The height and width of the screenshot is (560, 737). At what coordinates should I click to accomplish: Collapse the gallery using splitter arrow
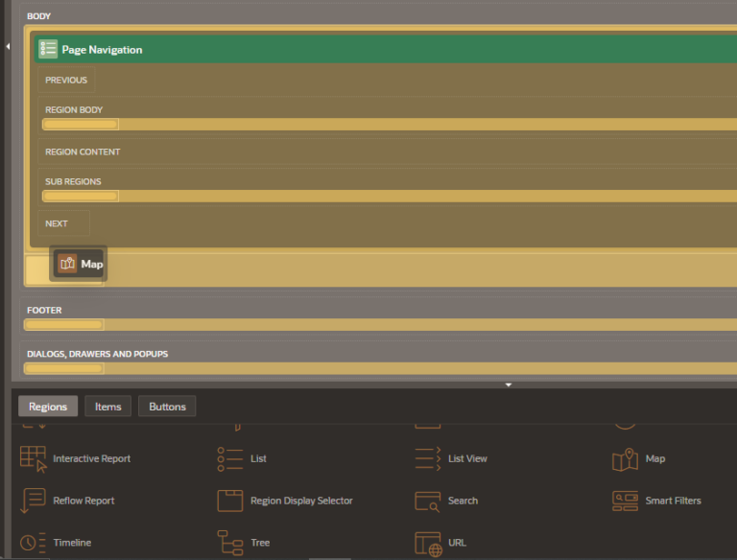(x=509, y=385)
